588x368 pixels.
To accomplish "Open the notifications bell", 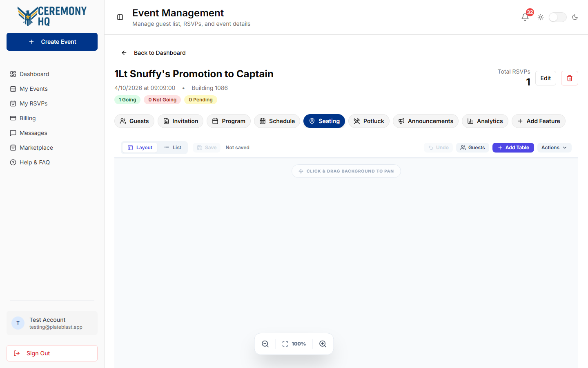I will 525,17.
